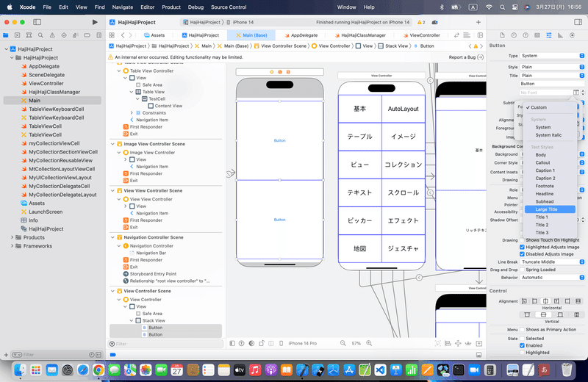Open the Find navigator magnifier icon

click(40, 35)
